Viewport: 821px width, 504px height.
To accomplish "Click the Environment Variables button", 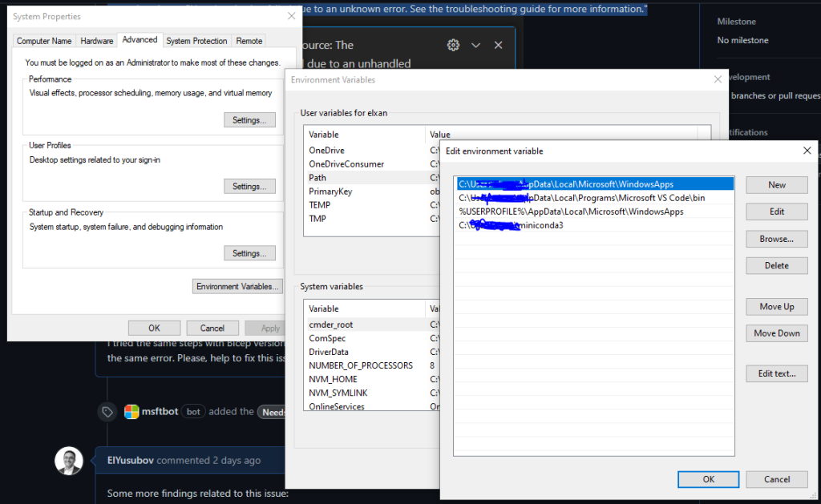I will pyautogui.click(x=238, y=286).
